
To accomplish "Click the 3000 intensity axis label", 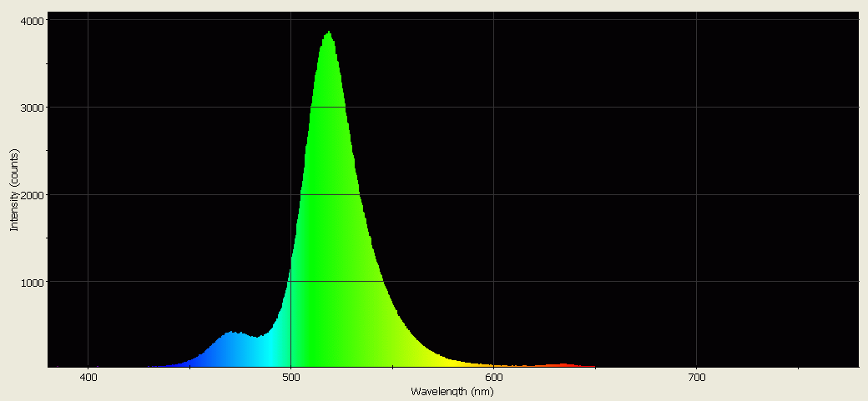I will pyautogui.click(x=33, y=108).
